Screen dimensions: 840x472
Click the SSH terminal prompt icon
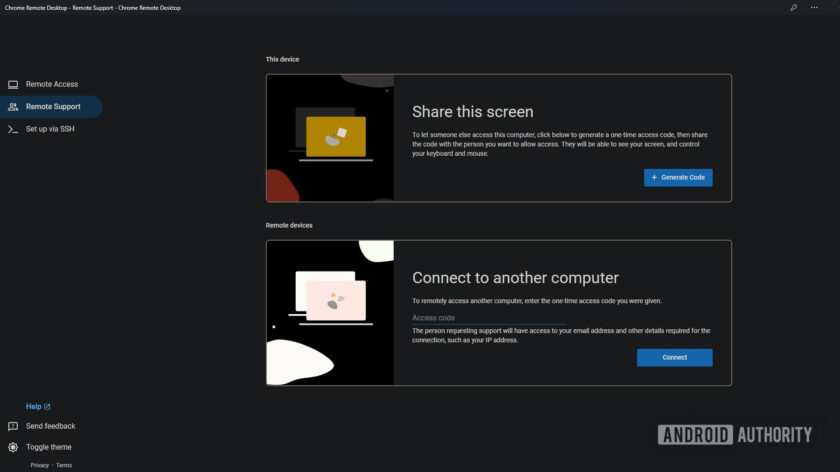click(x=13, y=129)
